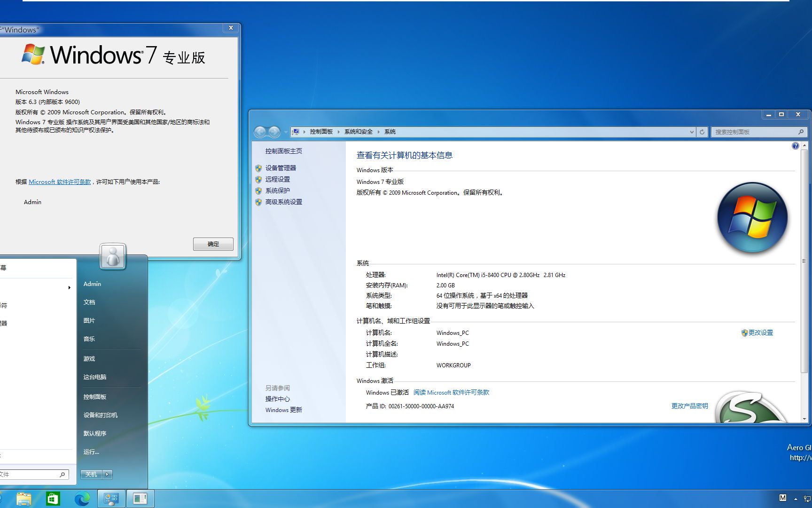Expand the root breadcrumb arrow after computer icon
This screenshot has height=508, width=812.
[x=304, y=132]
